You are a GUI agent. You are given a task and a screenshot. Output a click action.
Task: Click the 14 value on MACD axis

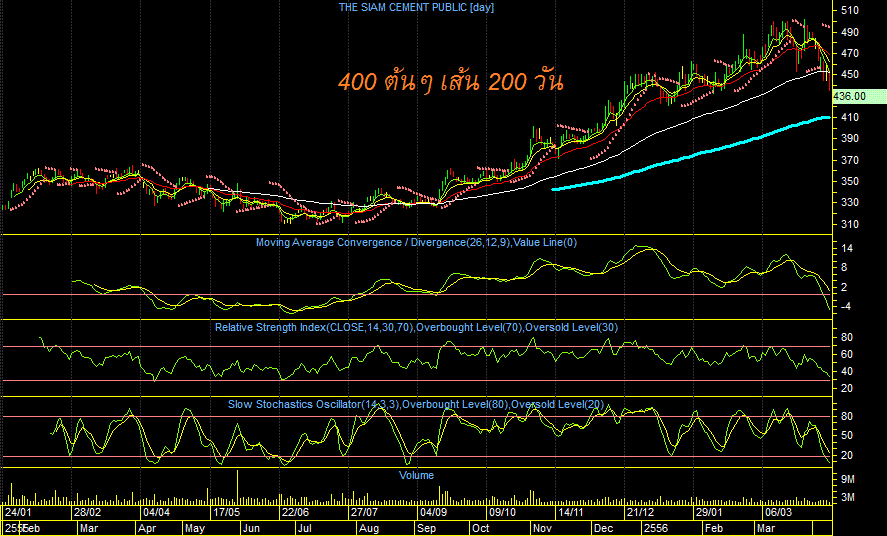click(x=847, y=249)
